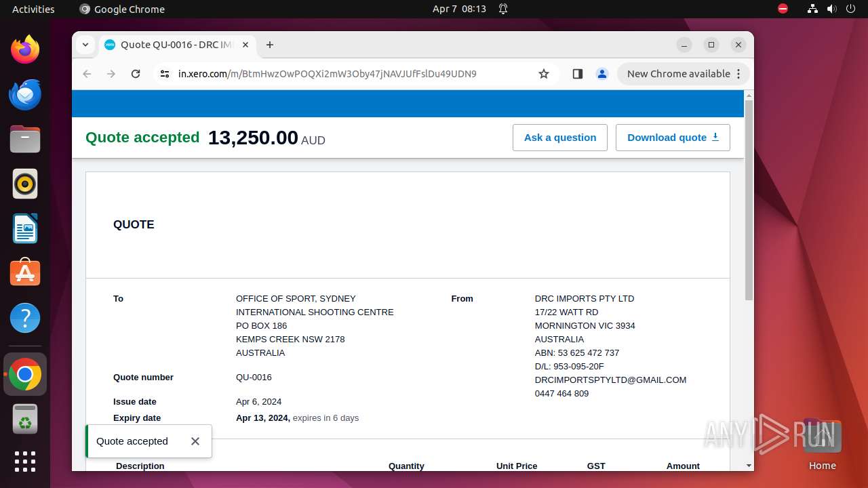Viewport: 868px width, 488px height.
Task: Click the GST column header
Action: pyautogui.click(x=596, y=466)
